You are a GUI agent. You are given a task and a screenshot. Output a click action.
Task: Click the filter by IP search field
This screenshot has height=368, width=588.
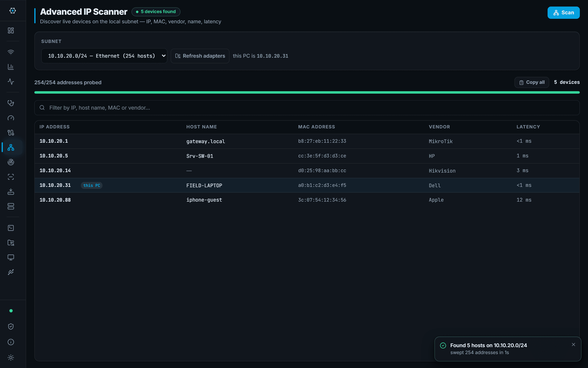(307, 108)
